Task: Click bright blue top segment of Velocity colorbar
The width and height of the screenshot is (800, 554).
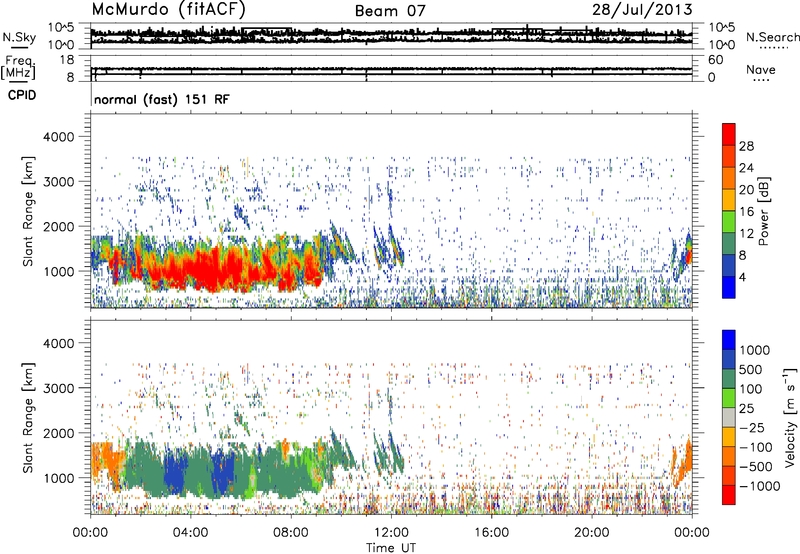Action: point(729,340)
